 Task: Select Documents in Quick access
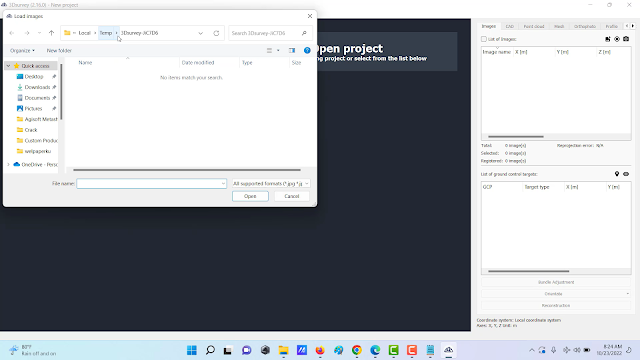point(37,98)
